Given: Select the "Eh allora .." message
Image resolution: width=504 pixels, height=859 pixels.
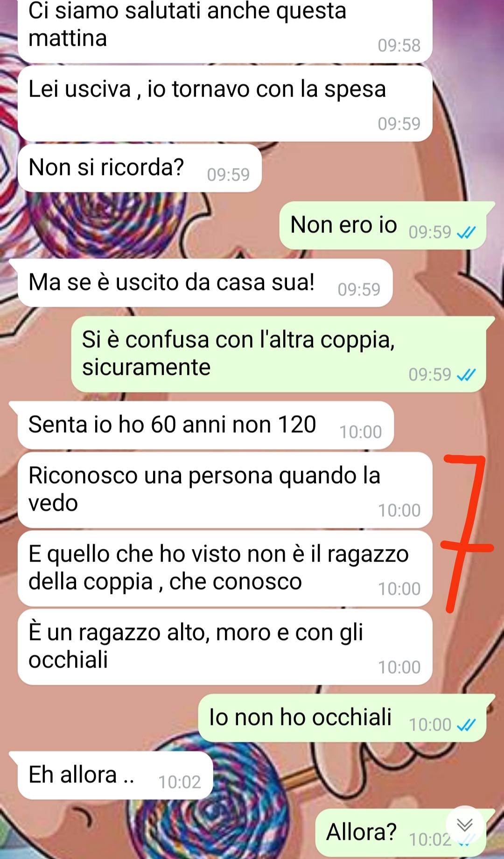Looking at the screenshot, I should (x=115, y=775).
